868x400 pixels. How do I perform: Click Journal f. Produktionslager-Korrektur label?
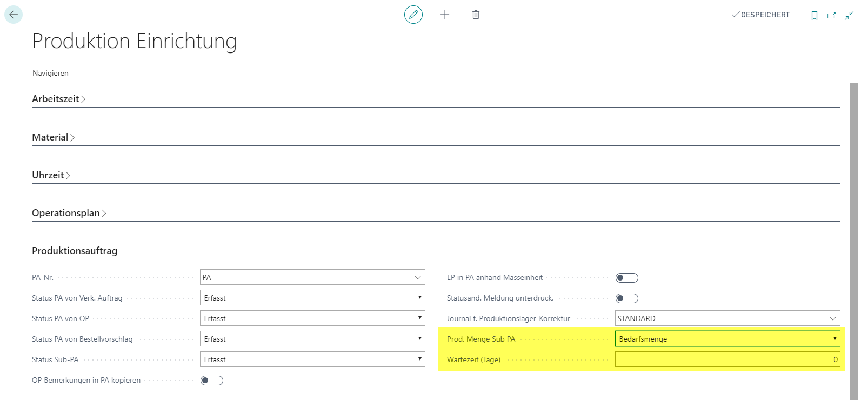tap(509, 318)
